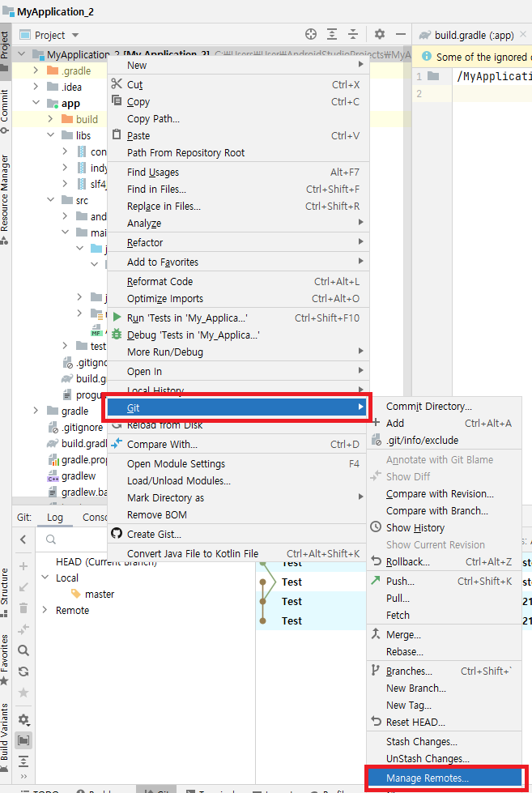This screenshot has height=793, width=532.
Task: Select .git/info/exclude entry
Action: click(445, 440)
